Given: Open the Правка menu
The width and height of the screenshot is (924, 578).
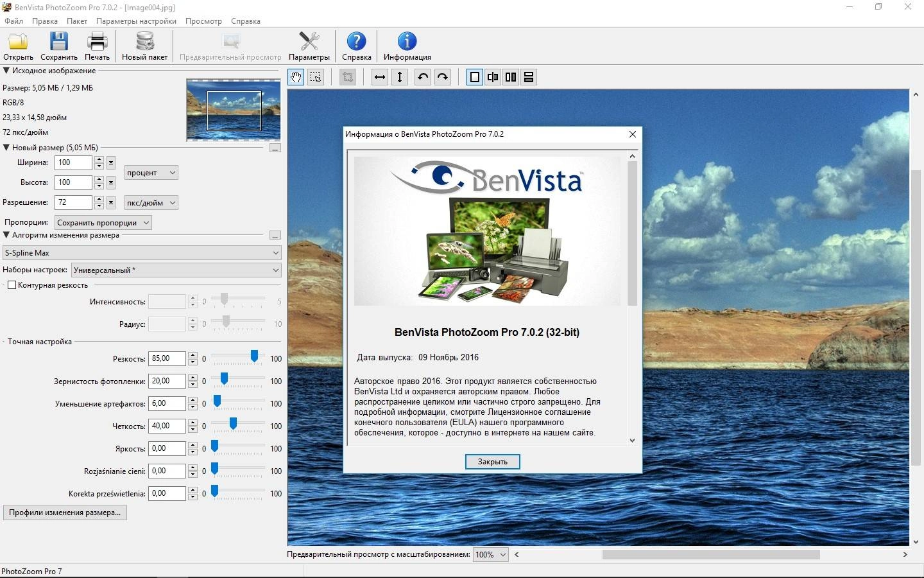Looking at the screenshot, I should coord(45,21).
